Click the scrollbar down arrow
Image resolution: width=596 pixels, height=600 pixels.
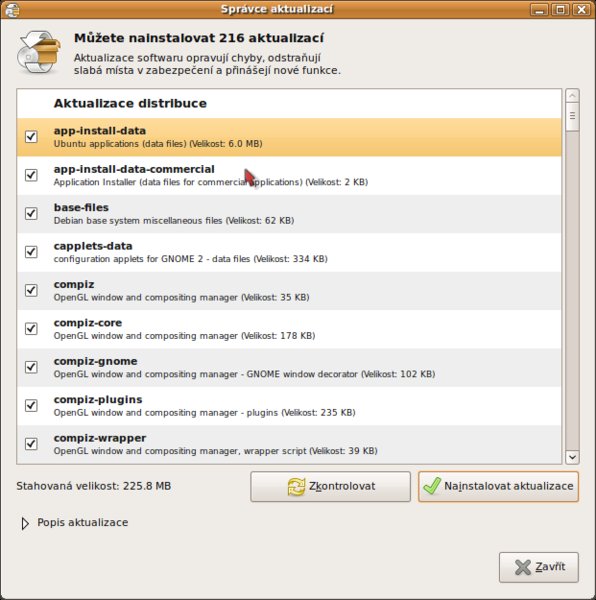tap(572, 457)
